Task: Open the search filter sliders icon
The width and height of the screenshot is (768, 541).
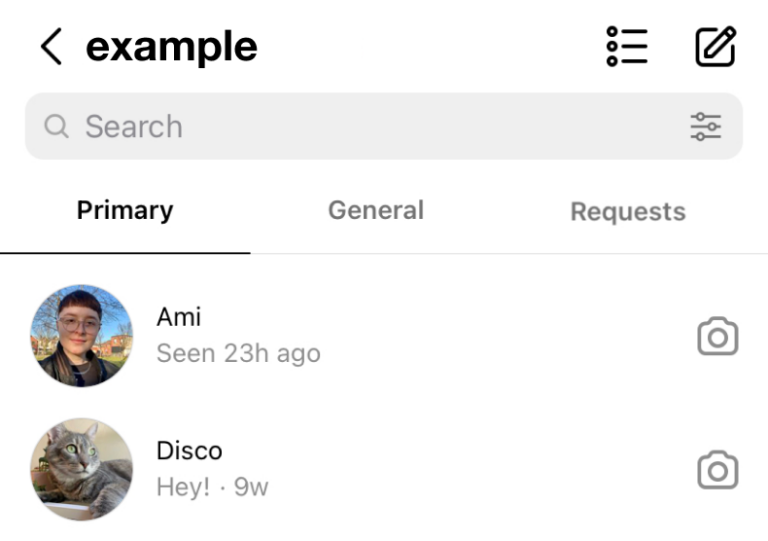Action: 706,127
